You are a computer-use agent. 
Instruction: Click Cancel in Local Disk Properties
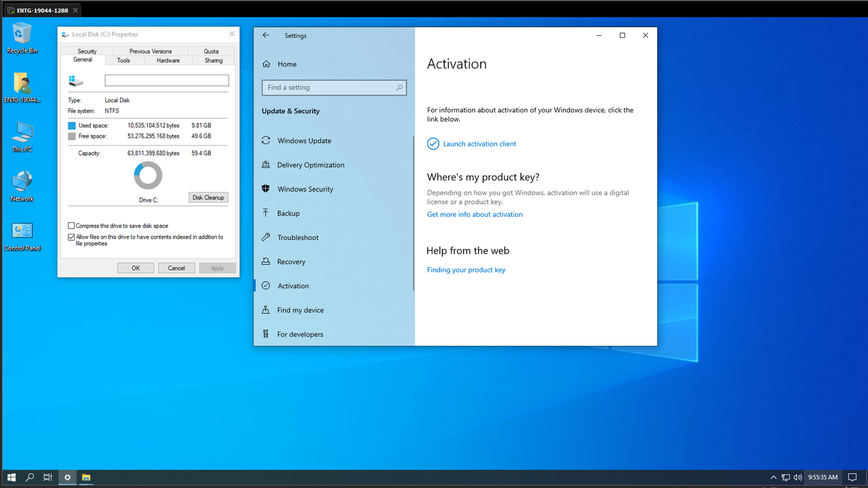pos(176,268)
